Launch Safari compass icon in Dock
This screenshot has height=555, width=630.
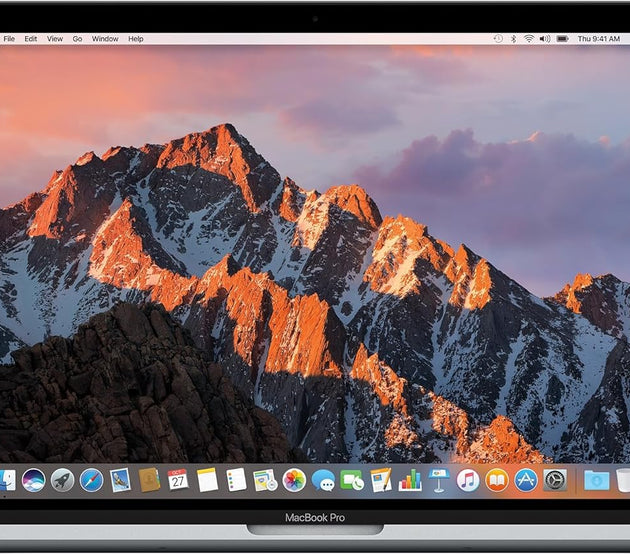click(x=91, y=480)
